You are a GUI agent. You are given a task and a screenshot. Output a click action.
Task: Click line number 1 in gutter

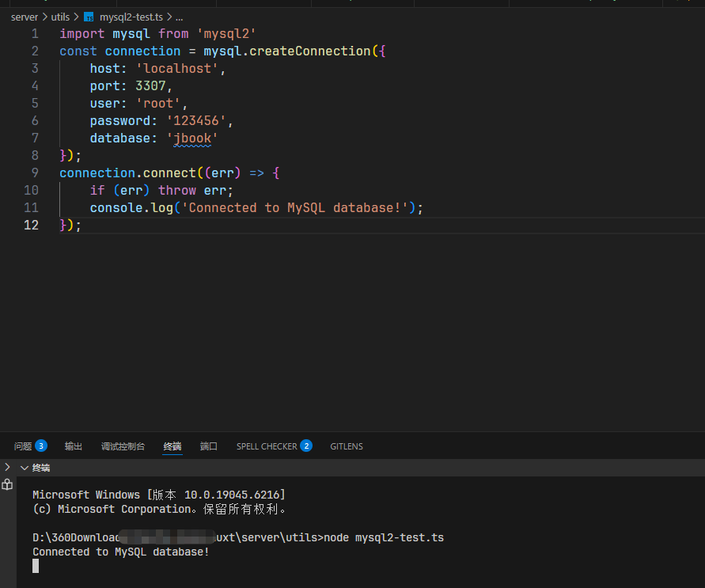[x=35, y=34]
